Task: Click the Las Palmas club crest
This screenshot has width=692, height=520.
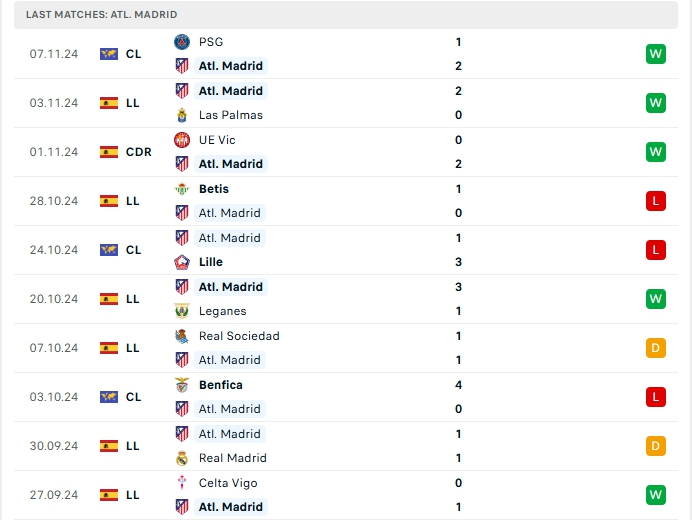Action: pyautogui.click(x=182, y=115)
